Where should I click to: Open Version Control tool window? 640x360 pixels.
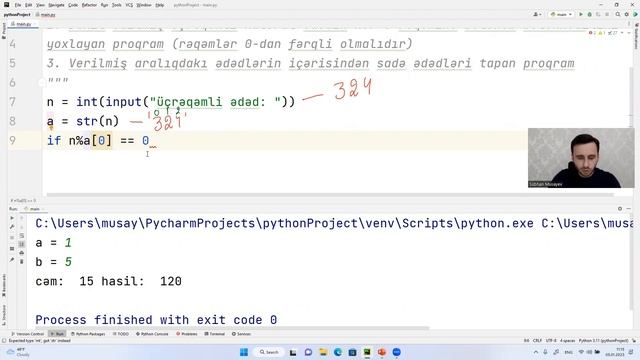[x=27, y=334]
